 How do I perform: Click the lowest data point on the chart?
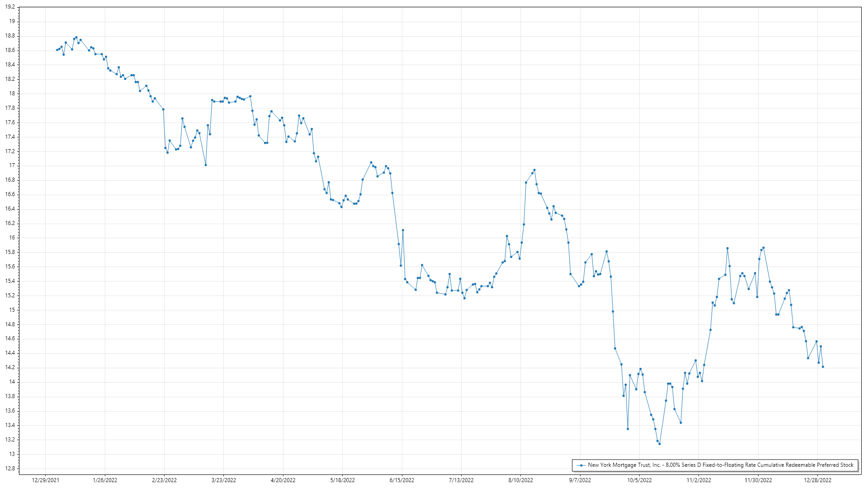coord(660,444)
